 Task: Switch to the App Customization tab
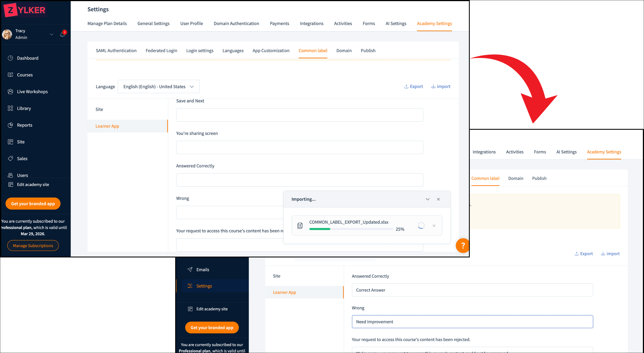pos(271,50)
